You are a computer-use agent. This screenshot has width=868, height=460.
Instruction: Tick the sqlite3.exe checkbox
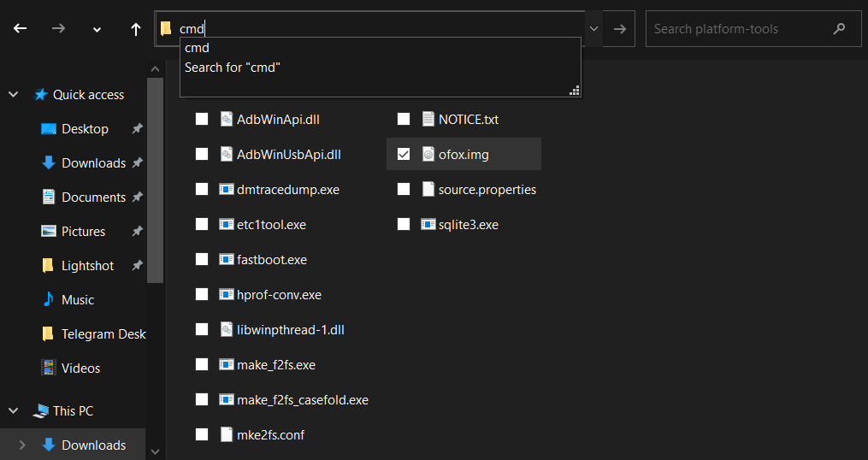point(404,225)
